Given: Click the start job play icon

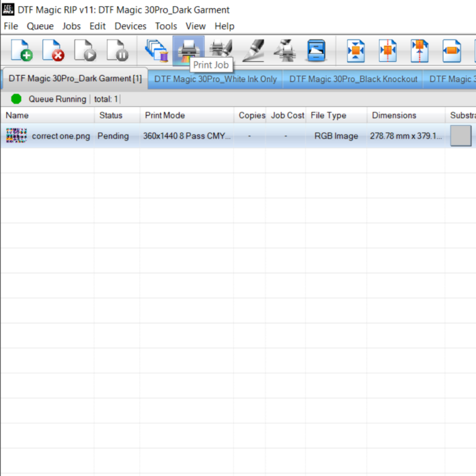Looking at the screenshot, I should pyautogui.click(x=86, y=50).
